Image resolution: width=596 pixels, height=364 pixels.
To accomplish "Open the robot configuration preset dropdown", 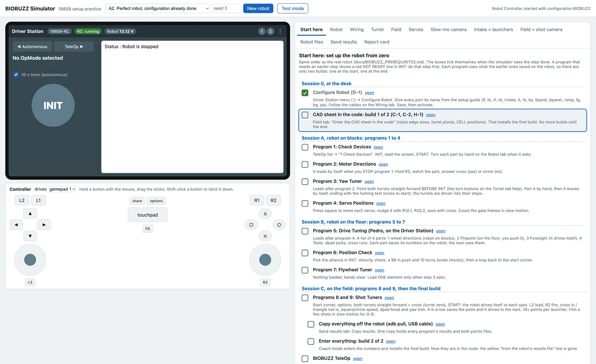I will [x=157, y=8].
